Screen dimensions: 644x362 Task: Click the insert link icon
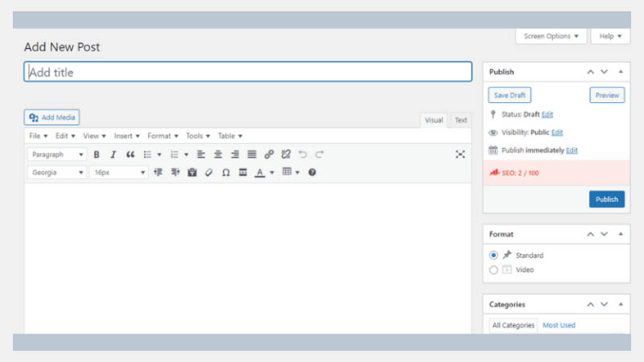click(269, 154)
